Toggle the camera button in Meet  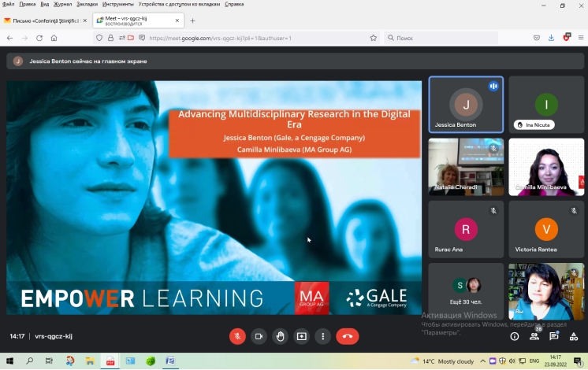click(259, 336)
